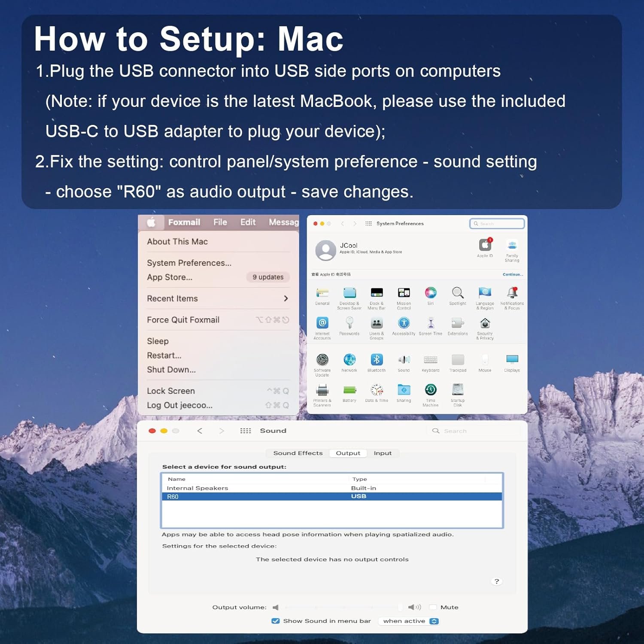Open the Sound preference pane icon
This screenshot has width=644, height=644.
coord(404,360)
